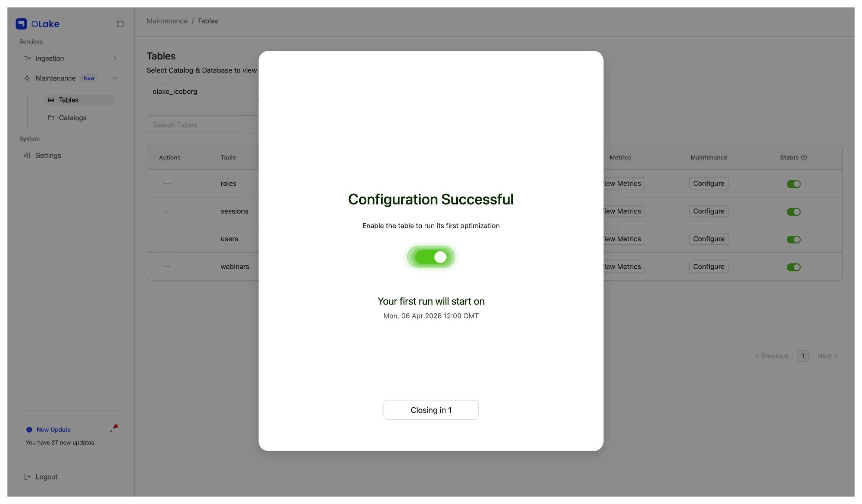Image resolution: width=862 pixels, height=504 pixels.
Task: Click the Logout icon
Action: tap(27, 476)
